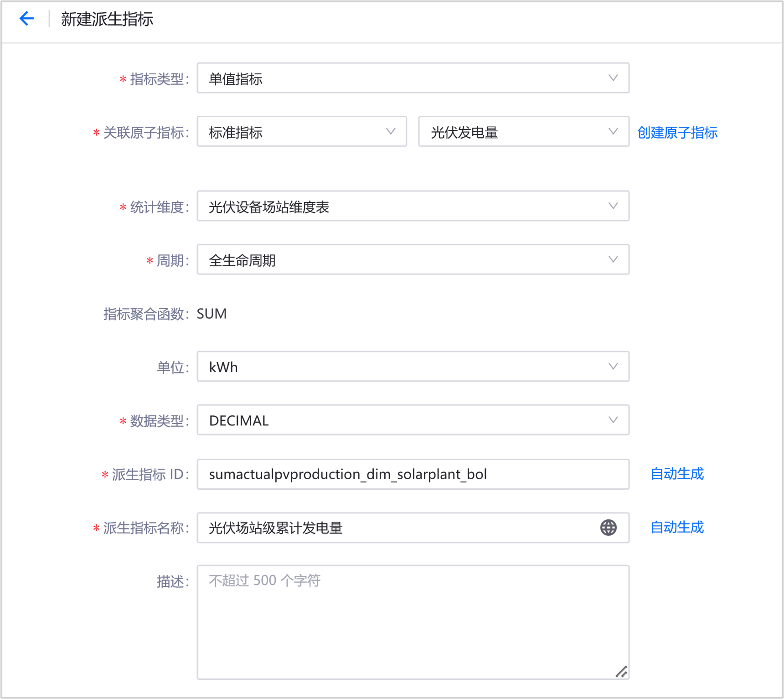Open the 标准指标 dropdown
Viewport: 784px width, 699px height.
pyautogui.click(x=301, y=132)
